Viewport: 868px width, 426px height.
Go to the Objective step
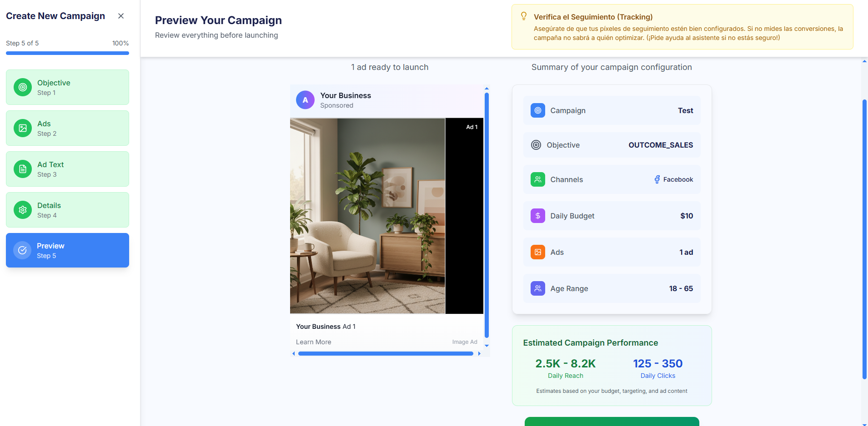point(67,87)
